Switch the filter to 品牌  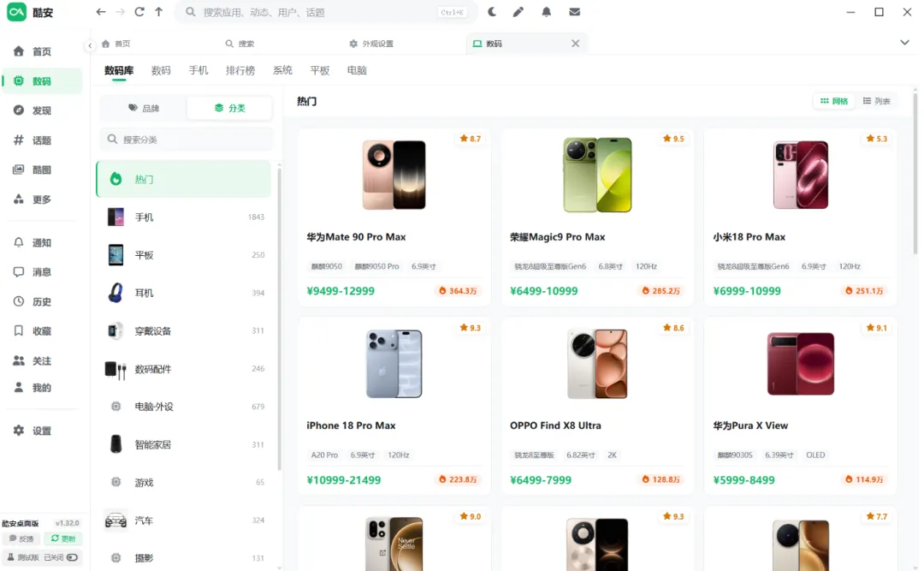144,108
